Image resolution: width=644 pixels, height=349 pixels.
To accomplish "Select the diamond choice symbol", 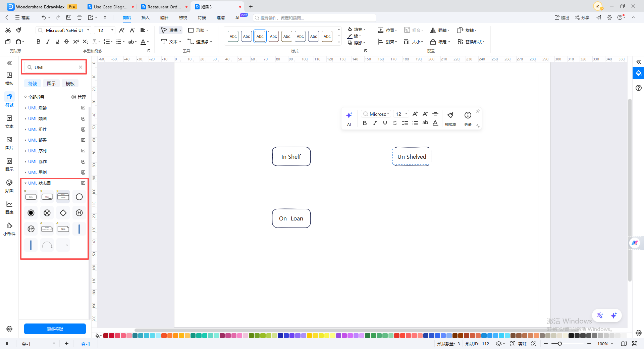I will [63, 213].
